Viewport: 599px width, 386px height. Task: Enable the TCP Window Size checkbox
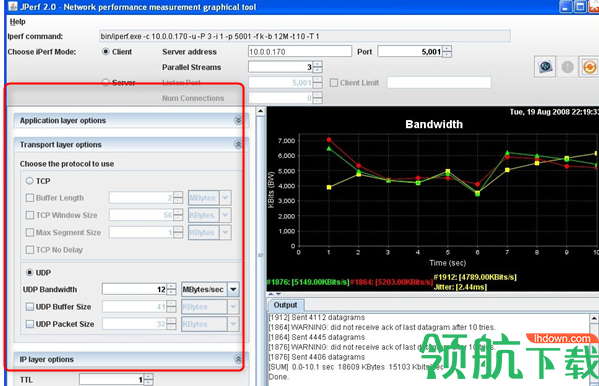(29, 215)
